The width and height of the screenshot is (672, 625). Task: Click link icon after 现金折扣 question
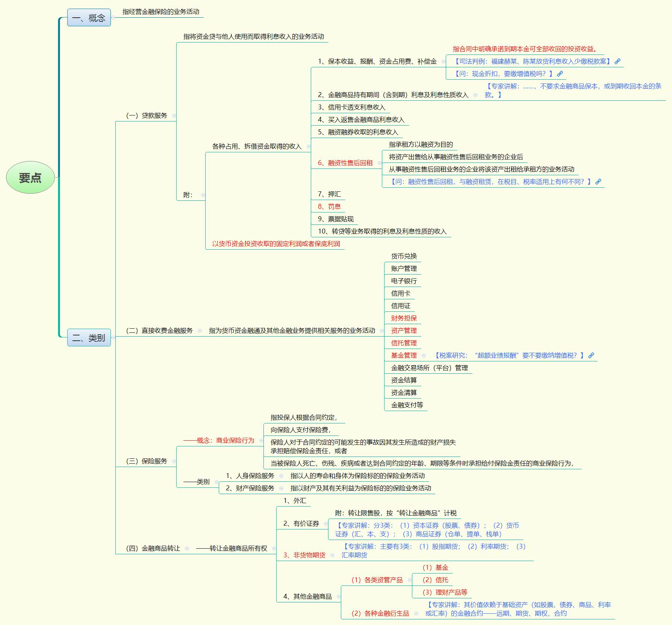point(560,74)
